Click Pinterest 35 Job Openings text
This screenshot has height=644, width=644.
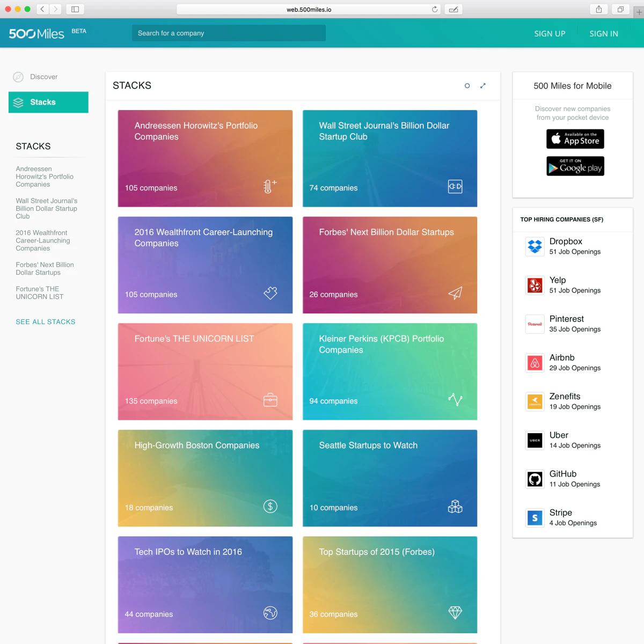point(575,329)
